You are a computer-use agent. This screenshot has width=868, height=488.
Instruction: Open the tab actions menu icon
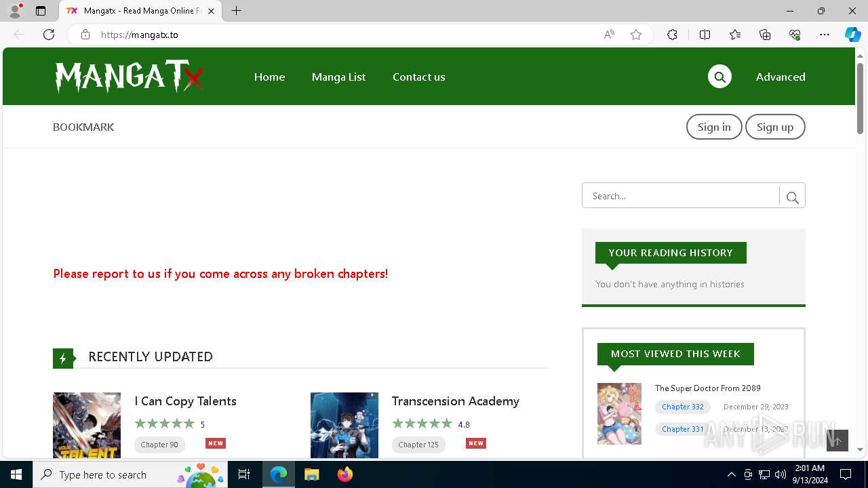point(41,11)
